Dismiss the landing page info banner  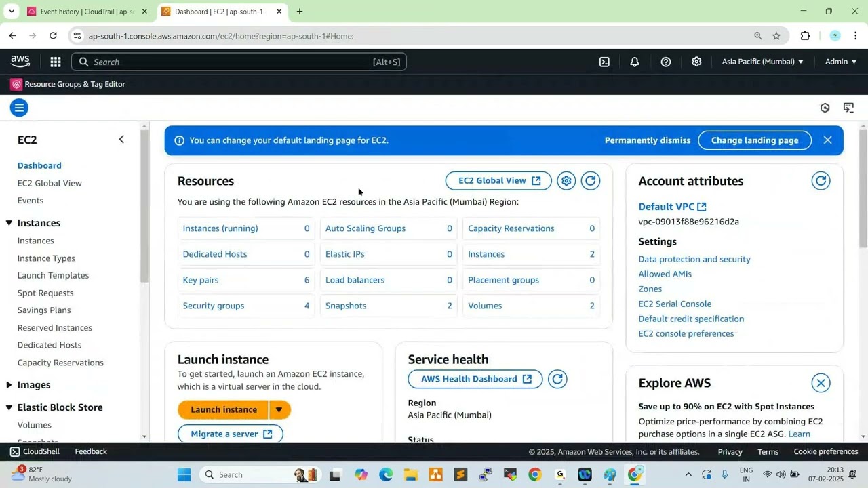pyautogui.click(x=827, y=140)
